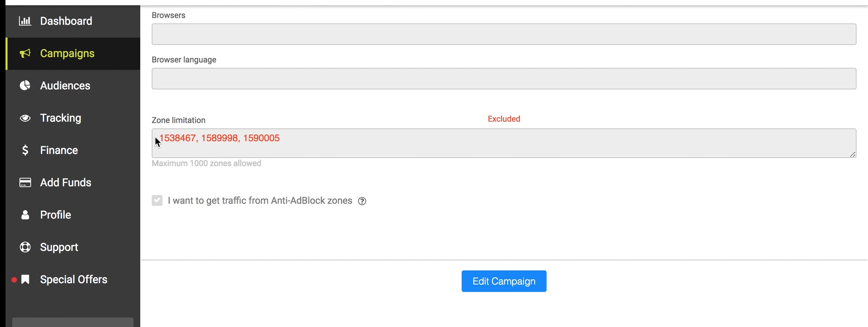Toggle Anti-AdBlock zones traffic checkbox
868x327 pixels.
coord(157,200)
